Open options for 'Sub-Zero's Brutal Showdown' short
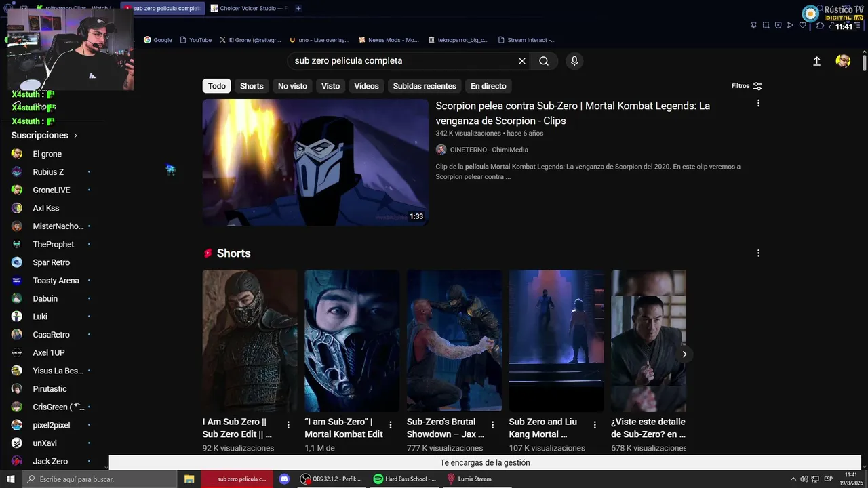The height and width of the screenshot is (488, 868). (x=492, y=425)
